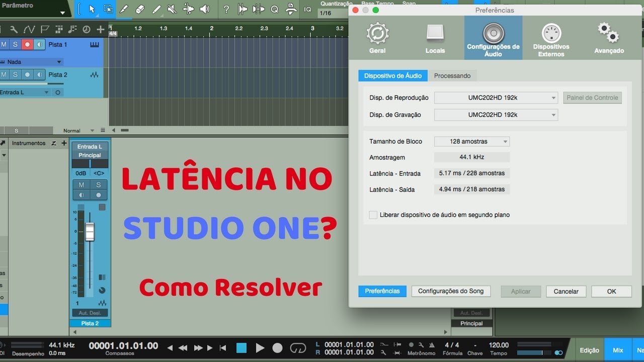This screenshot has width=644, height=362.
Task: Select the Bend tool waveform icon
Action: tap(188, 9)
